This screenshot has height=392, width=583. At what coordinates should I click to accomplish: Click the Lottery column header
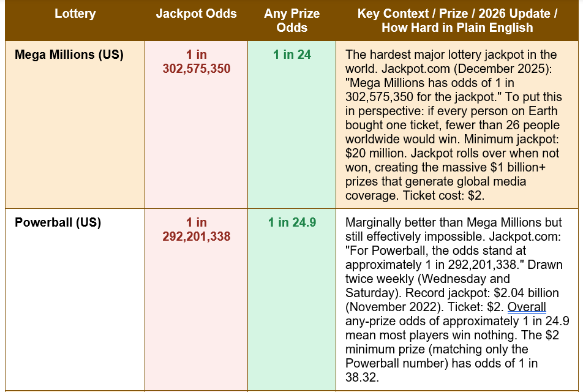pyautogui.click(x=75, y=13)
